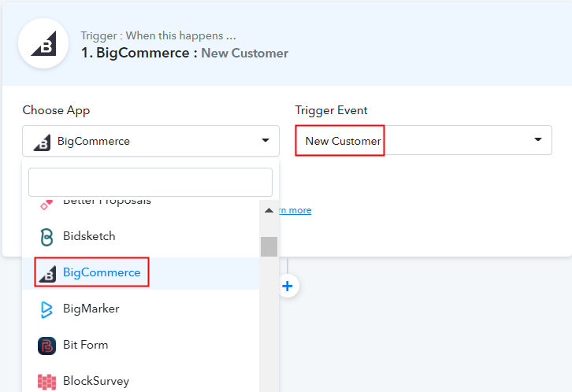Click the app list scrollbar thumb
Image resolution: width=572 pixels, height=392 pixels.
coord(269,246)
